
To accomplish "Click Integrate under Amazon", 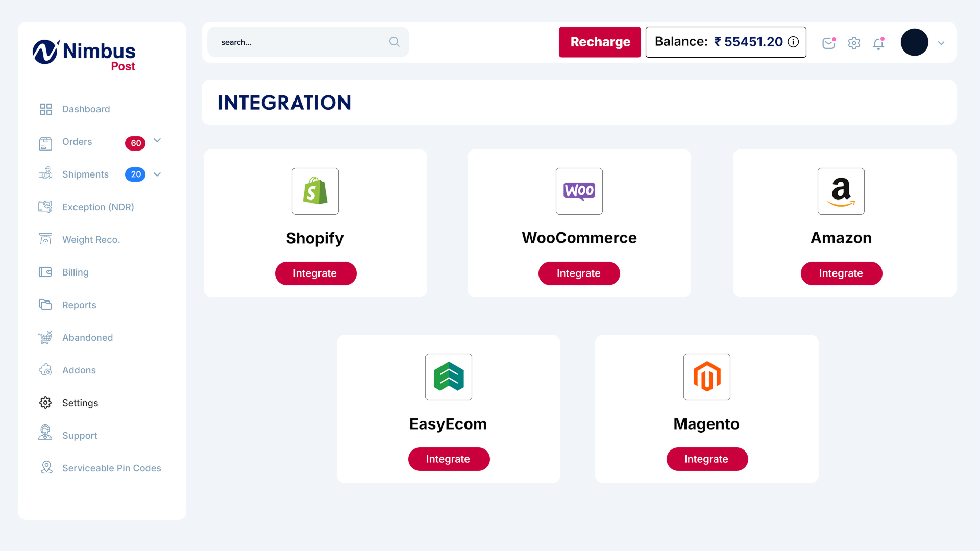I will point(841,273).
